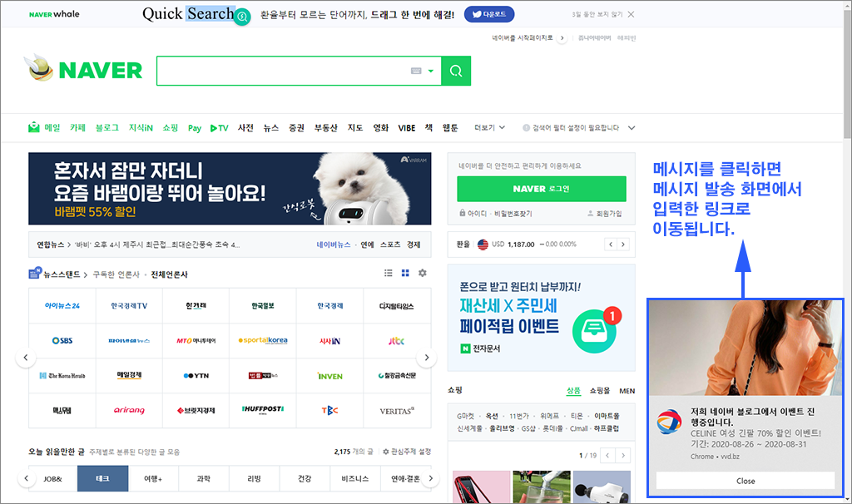Open the SBS press logo

(62, 340)
